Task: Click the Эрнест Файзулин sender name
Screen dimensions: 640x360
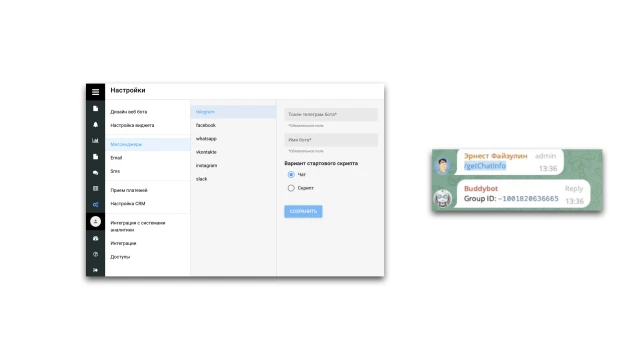Action: click(496, 156)
